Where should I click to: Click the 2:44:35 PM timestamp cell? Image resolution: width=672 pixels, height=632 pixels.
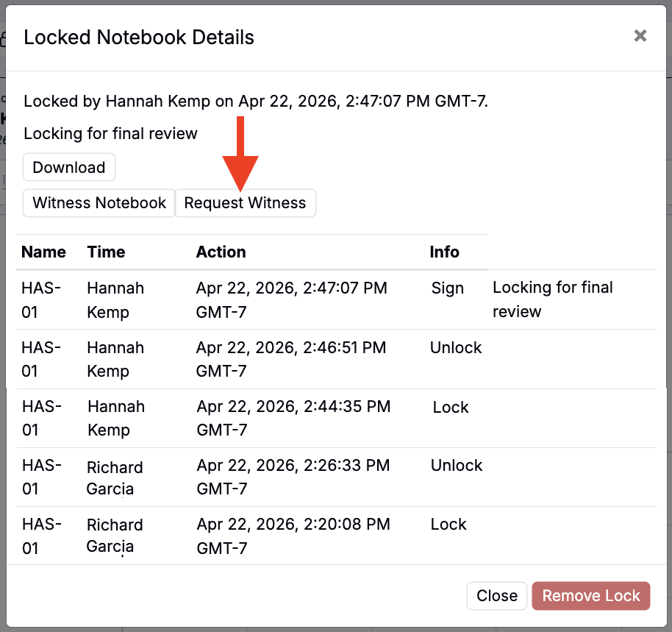(293, 418)
